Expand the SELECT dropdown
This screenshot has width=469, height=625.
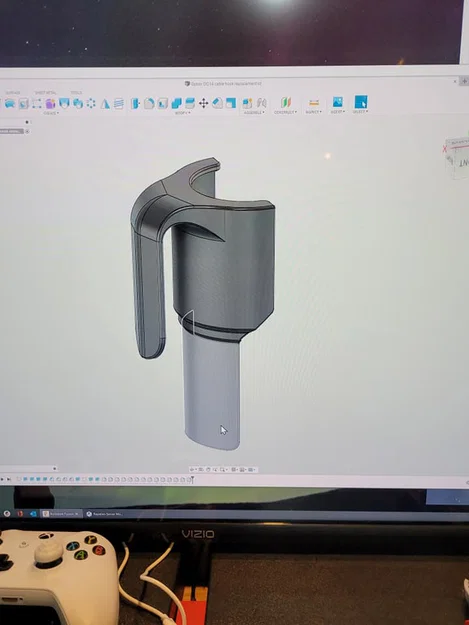[360, 112]
